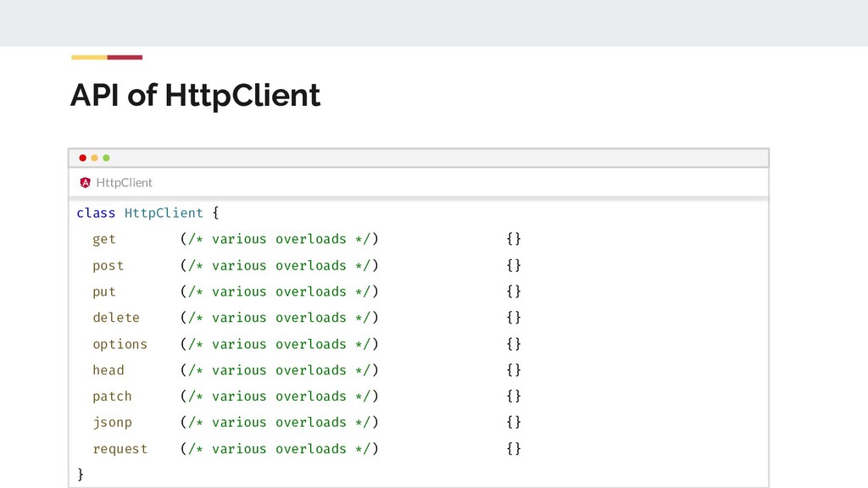This screenshot has height=488, width=868.
Task: Click the delete method name
Action: [x=116, y=318]
